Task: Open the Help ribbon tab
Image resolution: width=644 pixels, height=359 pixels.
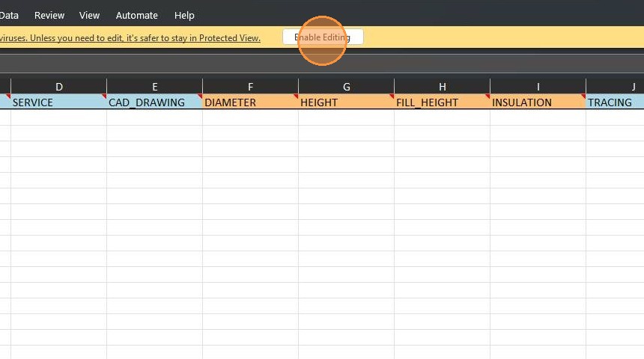Action: coord(184,16)
